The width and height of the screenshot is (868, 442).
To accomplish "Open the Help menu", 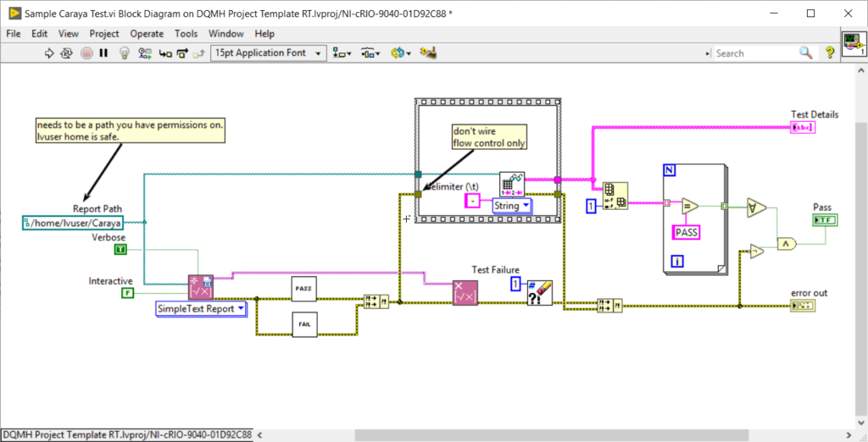I will coord(264,34).
